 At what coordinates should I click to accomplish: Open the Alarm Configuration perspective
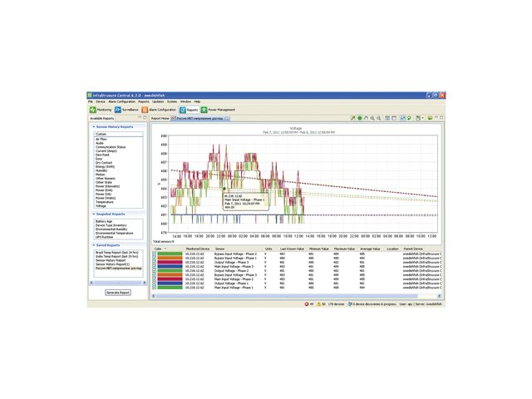tap(159, 109)
